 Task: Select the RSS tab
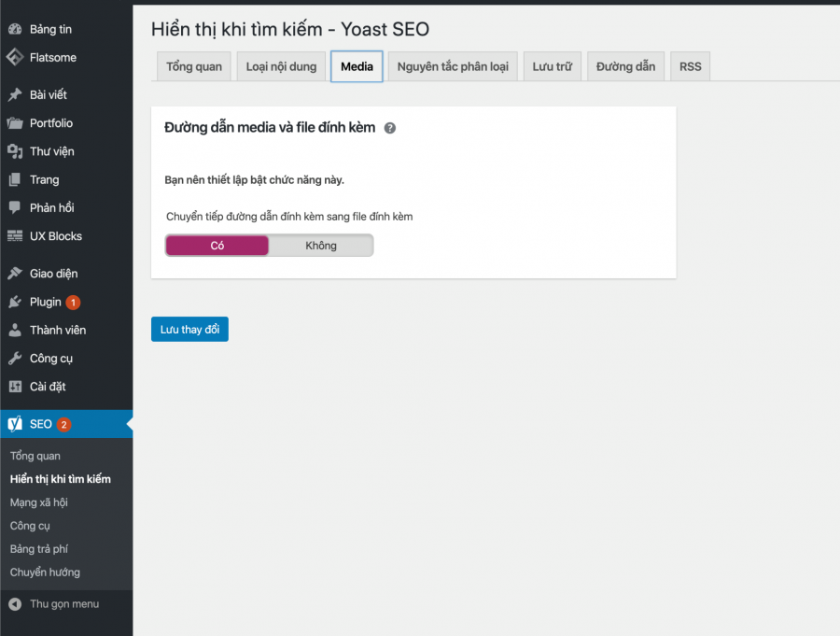tap(690, 66)
